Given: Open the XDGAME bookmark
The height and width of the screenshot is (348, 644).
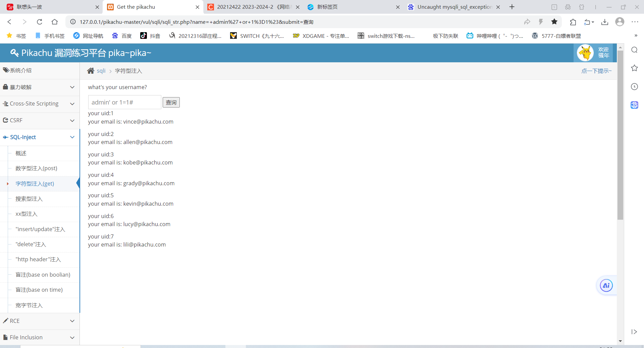Looking at the screenshot, I should (x=321, y=36).
